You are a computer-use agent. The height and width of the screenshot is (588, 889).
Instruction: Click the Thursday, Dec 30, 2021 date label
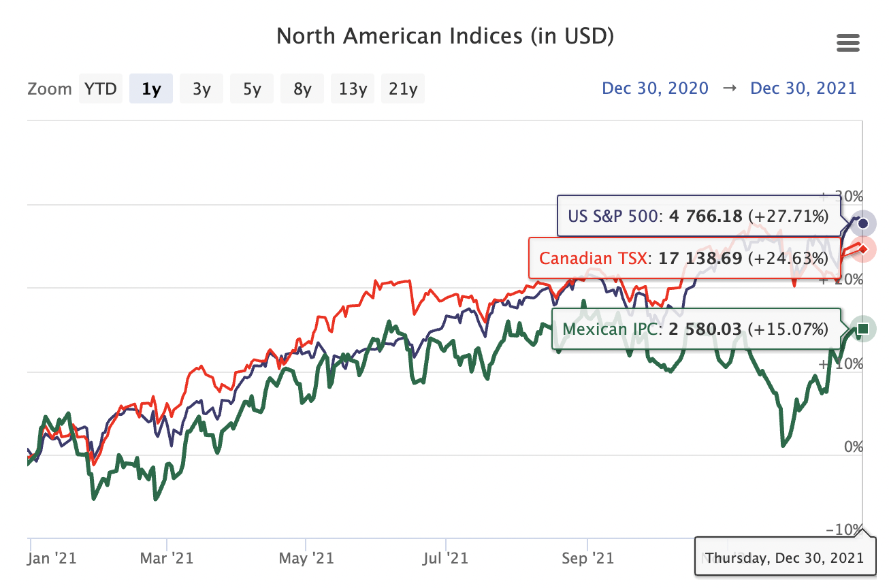(784, 558)
